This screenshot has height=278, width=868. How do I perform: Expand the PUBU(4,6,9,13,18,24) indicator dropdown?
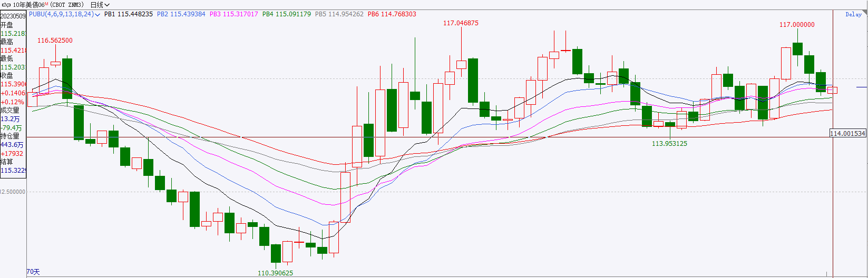click(64, 14)
